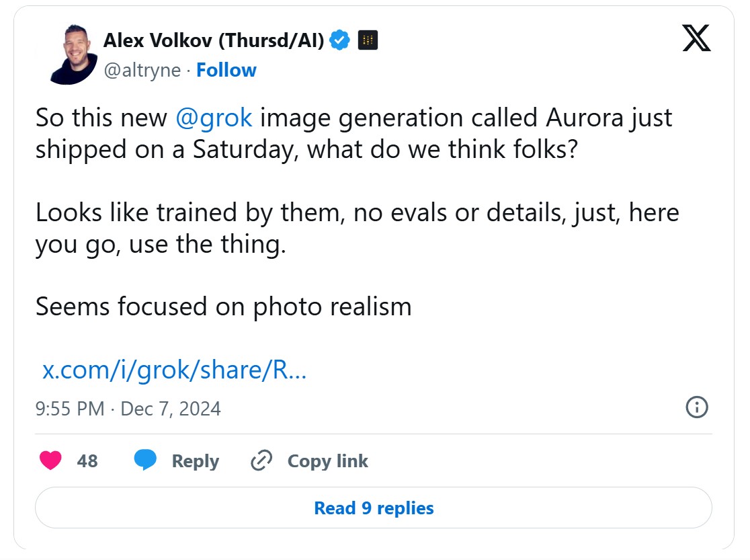
Task: Click the like count showing 48
Action: click(88, 461)
